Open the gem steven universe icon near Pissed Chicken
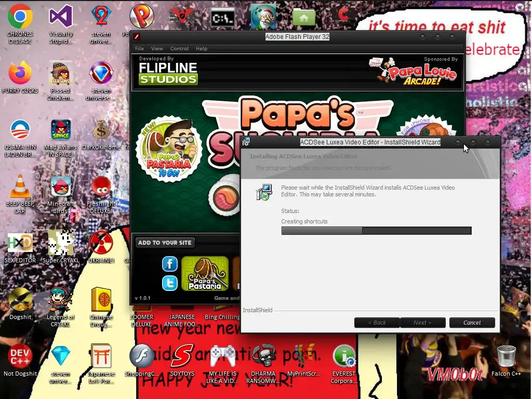The width and height of the screenshot is (532, 399). (101, 73)
